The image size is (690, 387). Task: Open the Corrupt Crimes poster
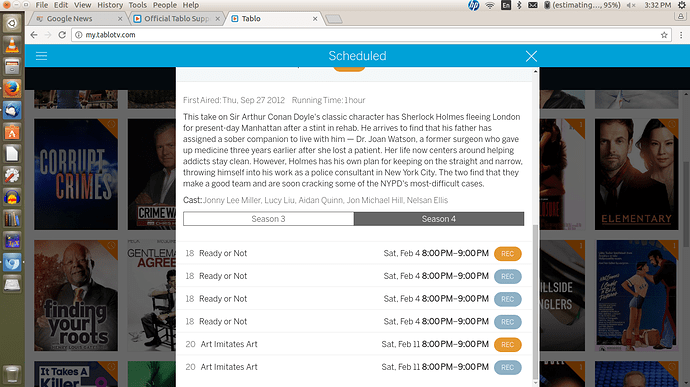pyautogui.click(x=76, y=174)
